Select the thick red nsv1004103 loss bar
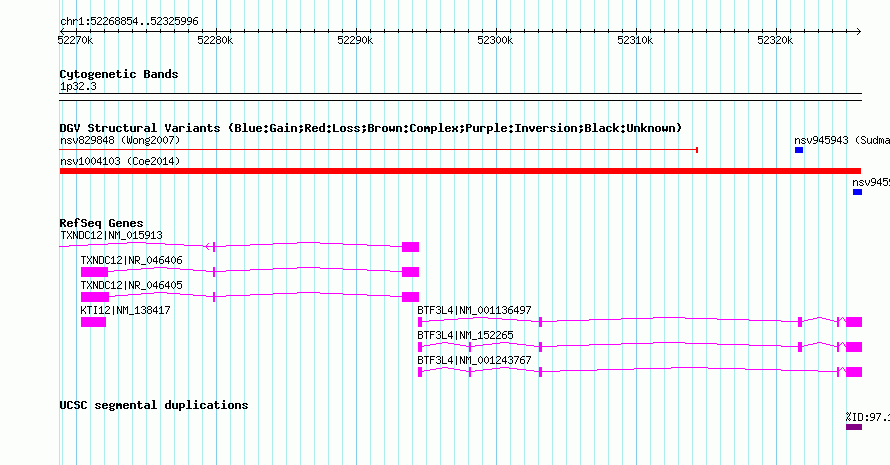The image size is (890, 465). [460, 171]
